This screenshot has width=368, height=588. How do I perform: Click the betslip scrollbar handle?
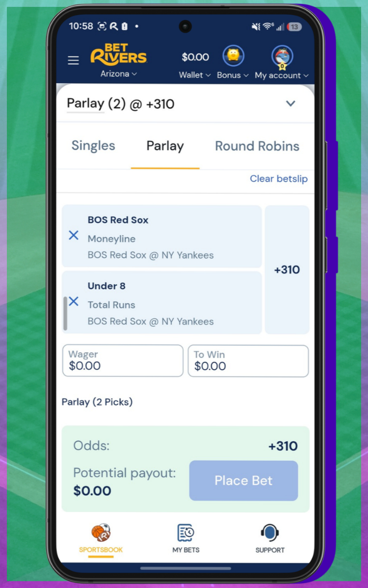point(66,314)
